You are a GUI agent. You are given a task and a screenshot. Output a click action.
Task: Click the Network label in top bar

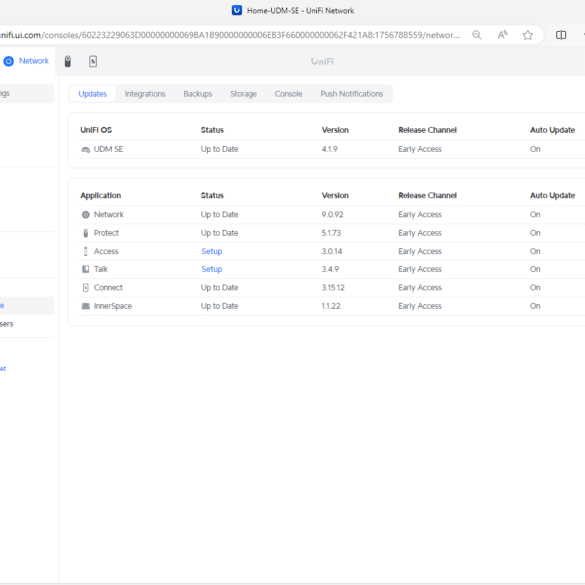coord(34,61)
